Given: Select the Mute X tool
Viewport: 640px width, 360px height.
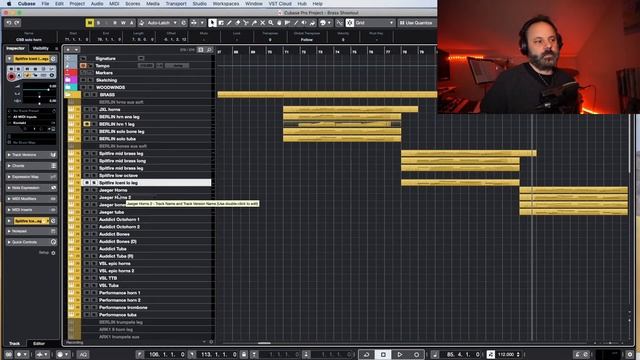Looking at the screenshot, I should point(262,23).
